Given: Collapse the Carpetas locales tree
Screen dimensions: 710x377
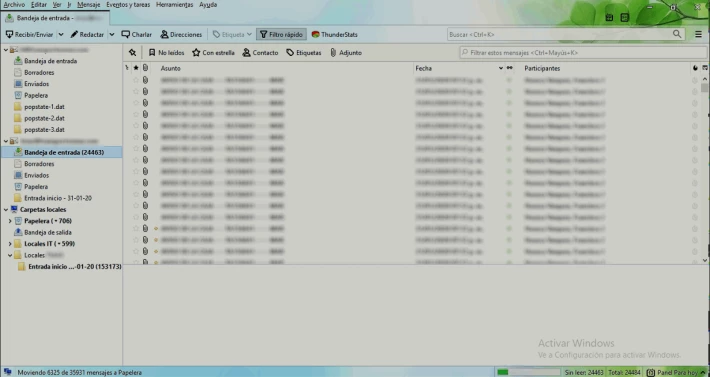Looking at the screenshot, I should pos(6,210).
